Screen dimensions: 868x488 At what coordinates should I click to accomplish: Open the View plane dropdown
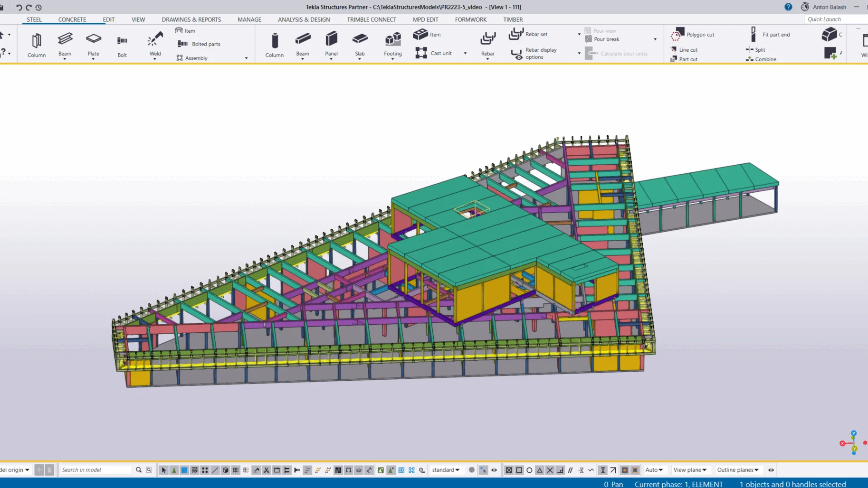pos(689,470)
